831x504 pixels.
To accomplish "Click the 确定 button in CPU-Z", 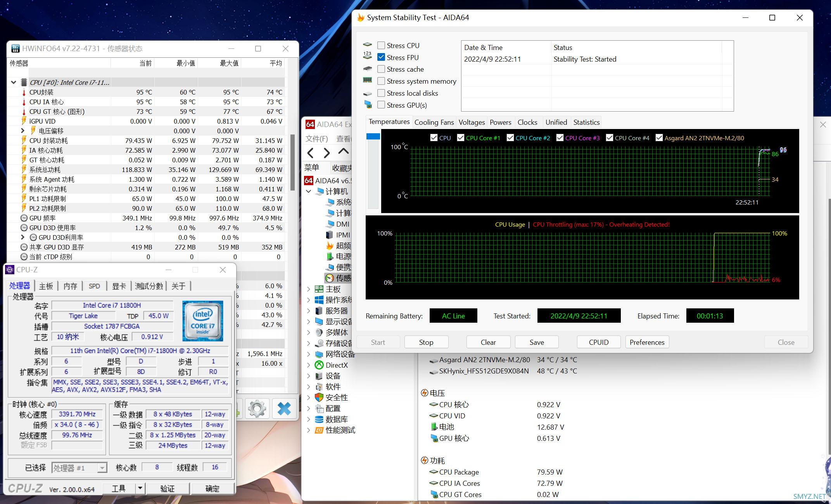I will point(213,489).
